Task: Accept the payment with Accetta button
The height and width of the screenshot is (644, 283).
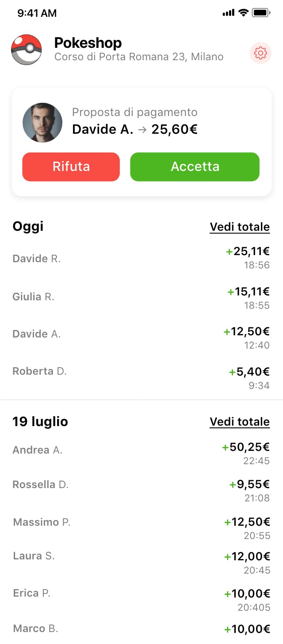Action: coord(195,167)
